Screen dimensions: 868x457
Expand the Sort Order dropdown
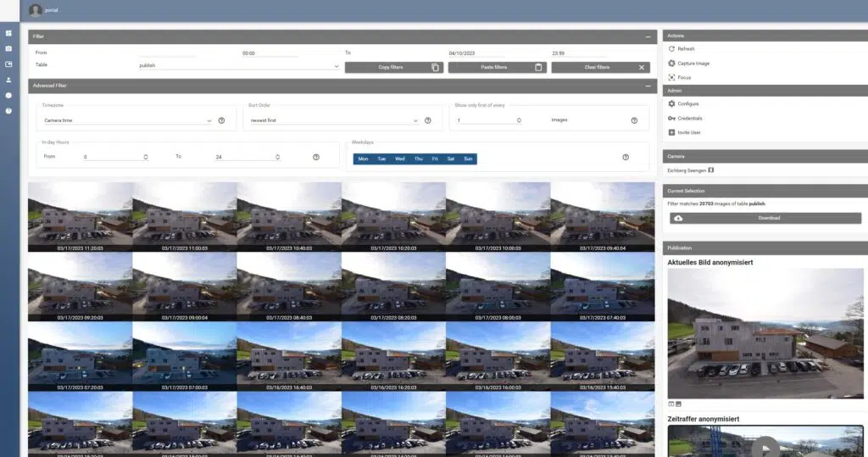click(x=333, y=120)
